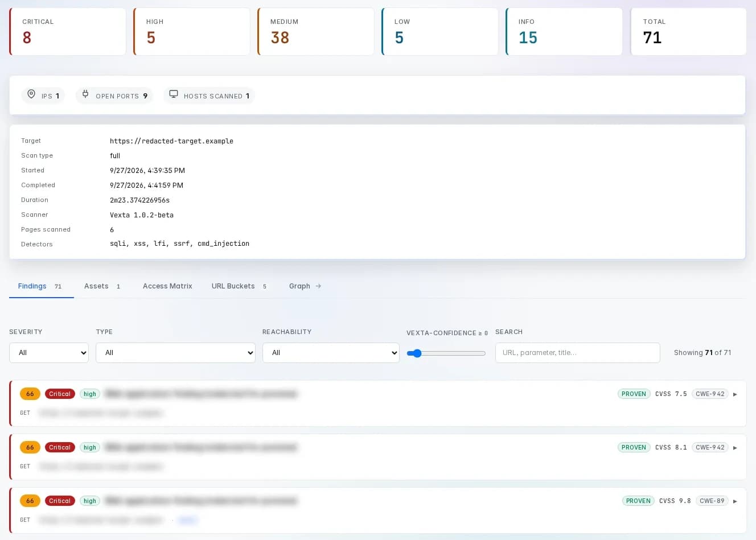Viewport: 756px width, 540px height.
Task: Open the Severity filter dropdown
Action: (x=49, y=353)
